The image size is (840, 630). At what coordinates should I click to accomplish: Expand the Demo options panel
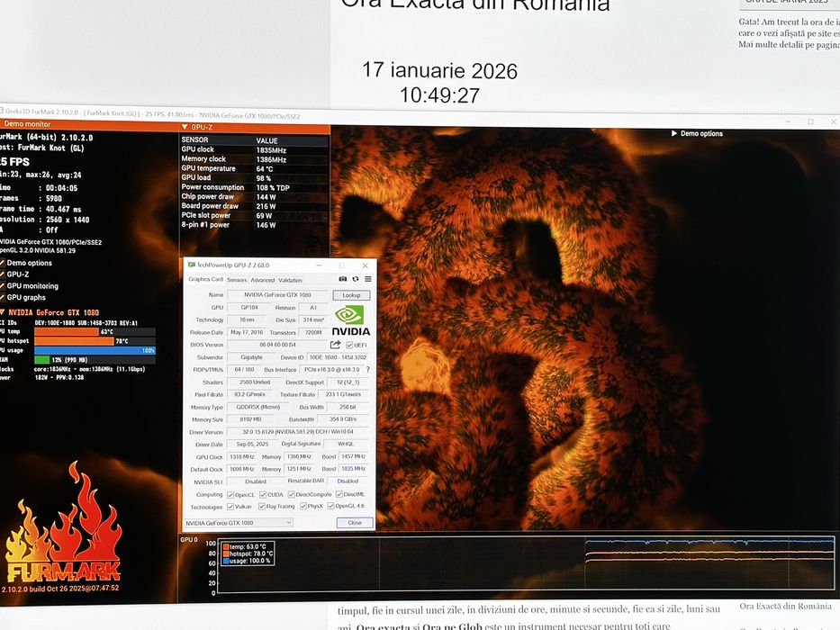pos(674,133)
